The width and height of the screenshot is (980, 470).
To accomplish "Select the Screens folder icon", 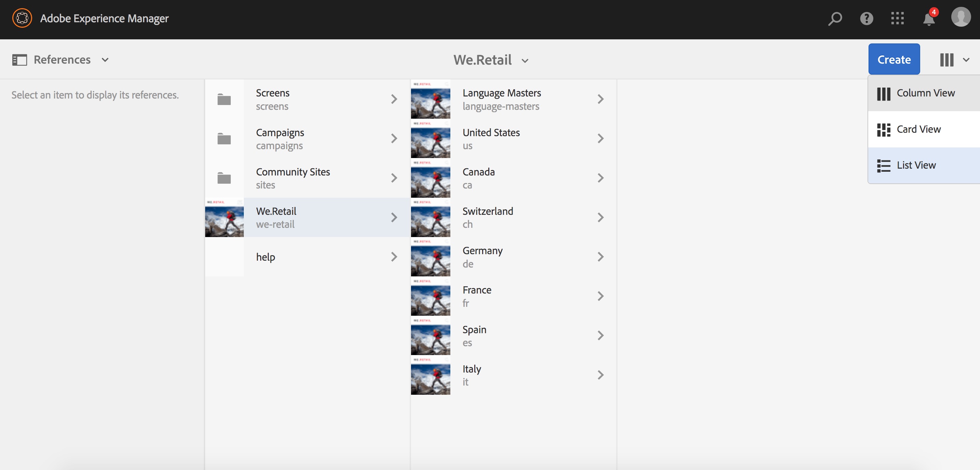I will (x=224, y=99).
